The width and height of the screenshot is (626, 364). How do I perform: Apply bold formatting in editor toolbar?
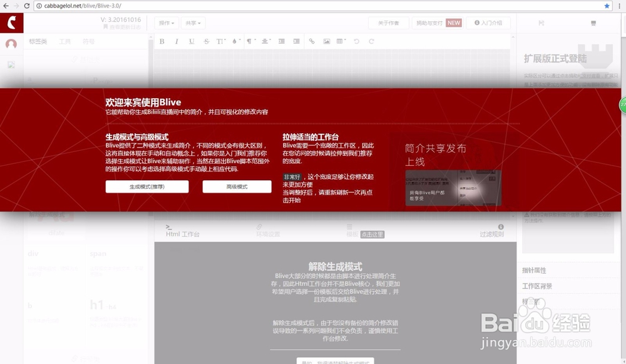click(x=162, y=41)
